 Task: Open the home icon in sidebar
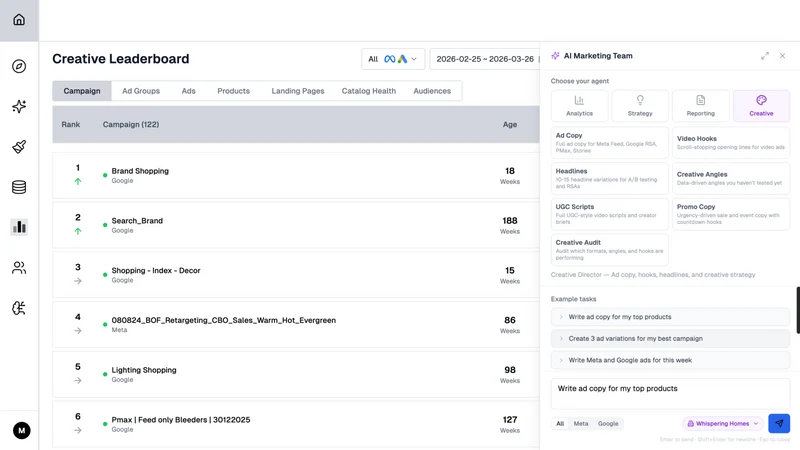tap(19, 20)
